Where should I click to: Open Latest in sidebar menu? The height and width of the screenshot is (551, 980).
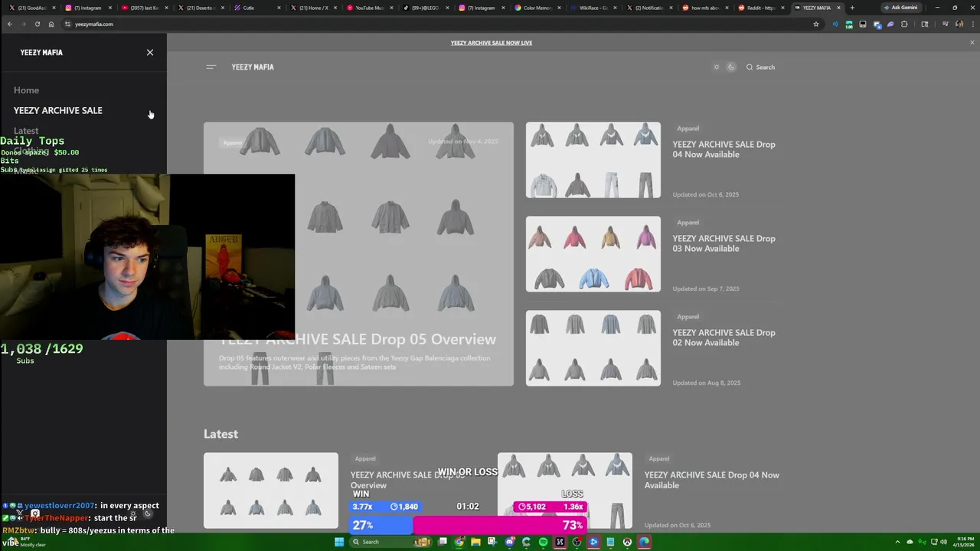point(26,131)
